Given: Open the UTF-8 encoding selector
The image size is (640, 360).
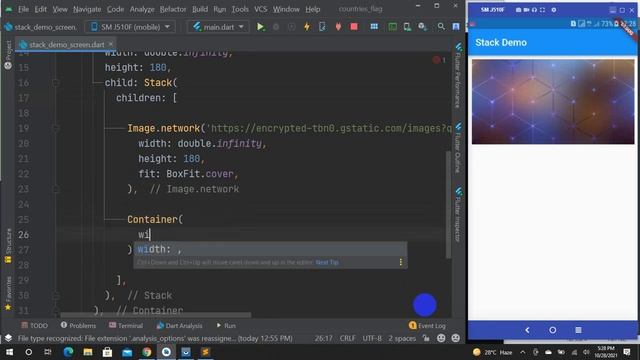Looking at the screenshot, I should pos(372,338).
